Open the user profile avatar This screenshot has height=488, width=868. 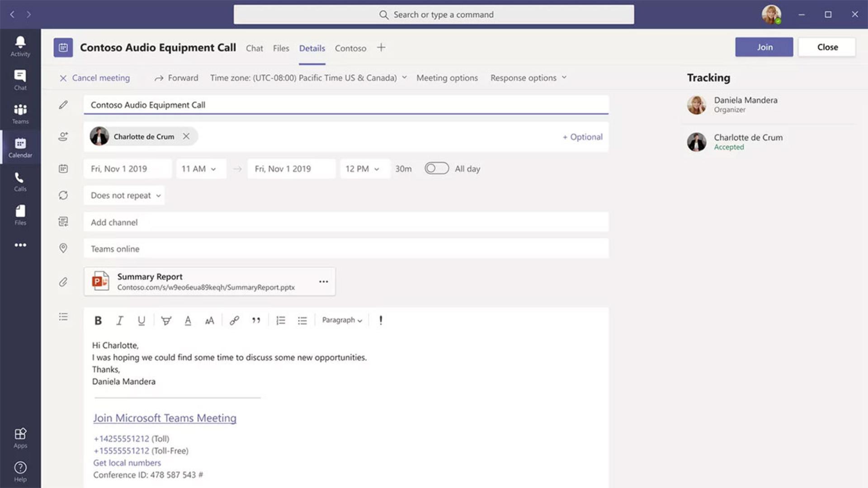[x=771, y=14]
